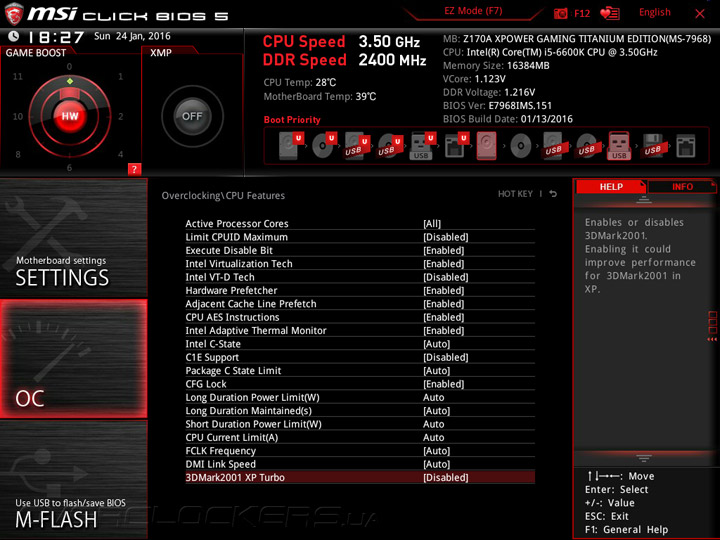Toggle the XMP OFF button
Viewport: 720px width, 540px height.
pos(192,116)
